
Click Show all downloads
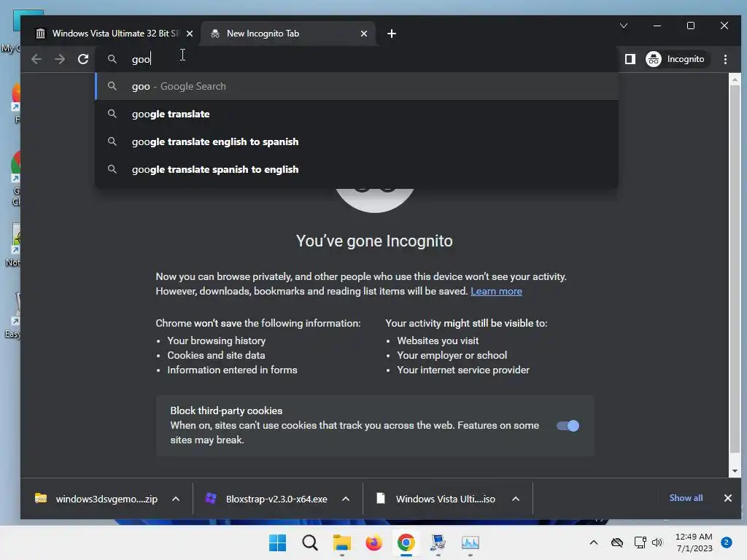tap(686, 497)
